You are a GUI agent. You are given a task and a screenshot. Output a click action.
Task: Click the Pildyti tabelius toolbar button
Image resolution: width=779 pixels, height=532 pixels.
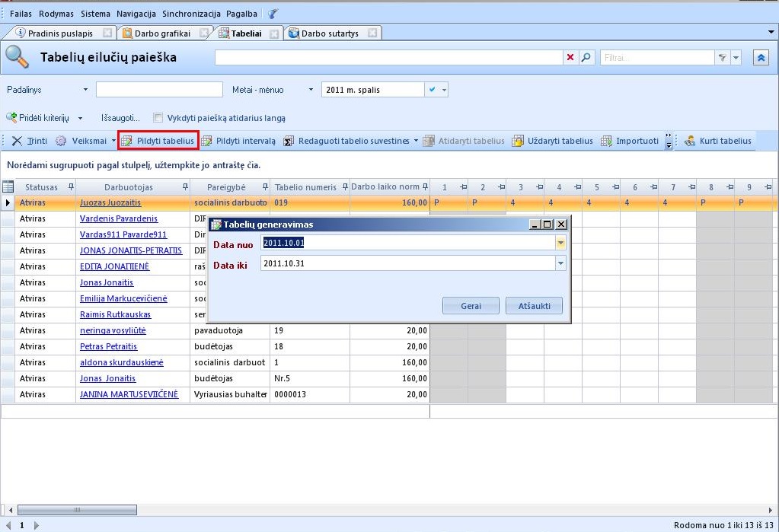(158, 141)
